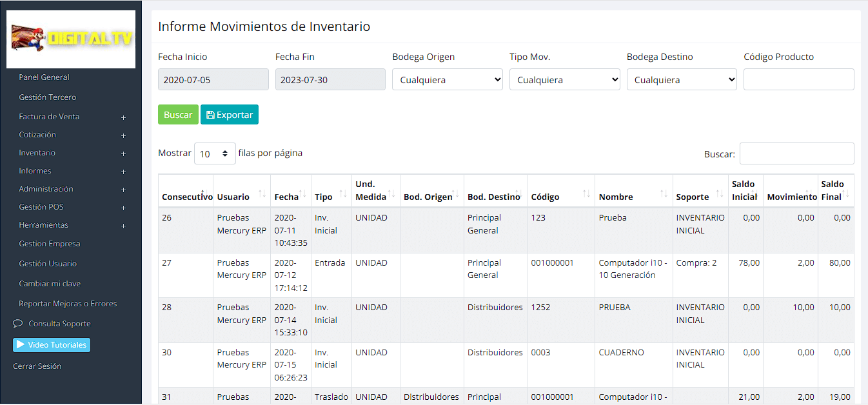Open the Panel General menu item
868x405 pixels.
point(44,77)
